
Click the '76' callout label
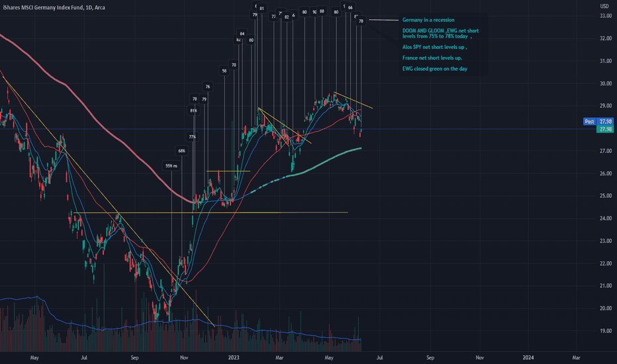[208, 87]
